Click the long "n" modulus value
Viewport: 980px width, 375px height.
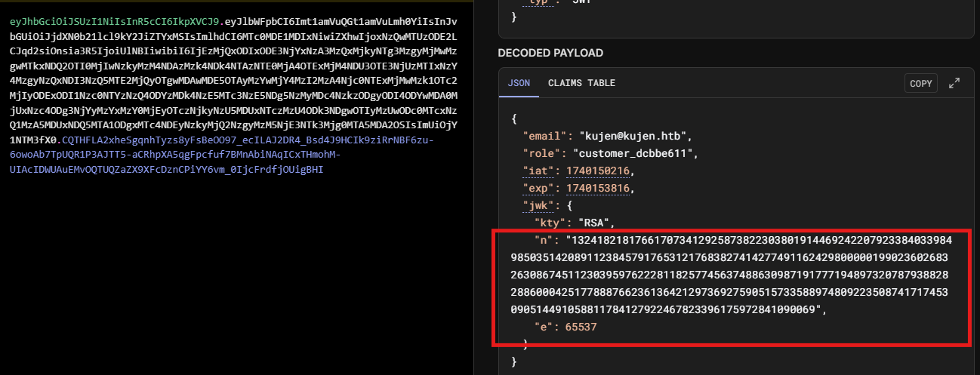[x=731, y=275]
